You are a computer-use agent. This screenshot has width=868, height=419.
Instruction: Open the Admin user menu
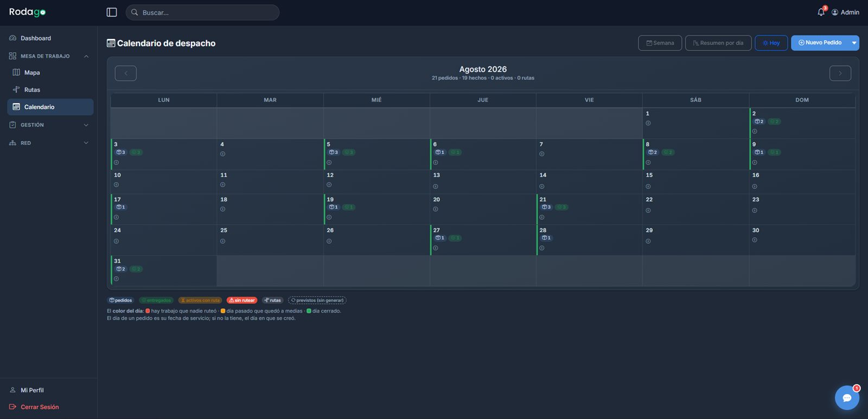coord(845,12)
